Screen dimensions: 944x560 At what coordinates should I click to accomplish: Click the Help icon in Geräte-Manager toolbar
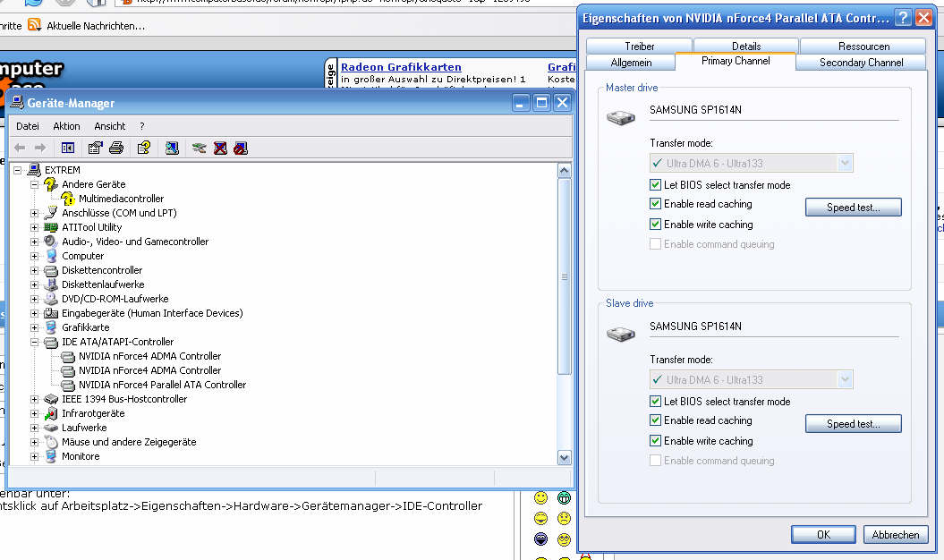[x=144, y=148]
